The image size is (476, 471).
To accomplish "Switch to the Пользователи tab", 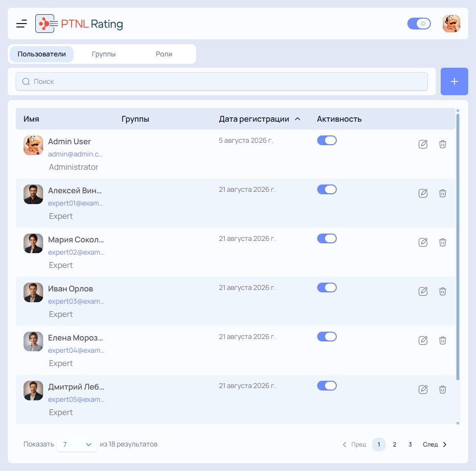I will pos(42,54).
